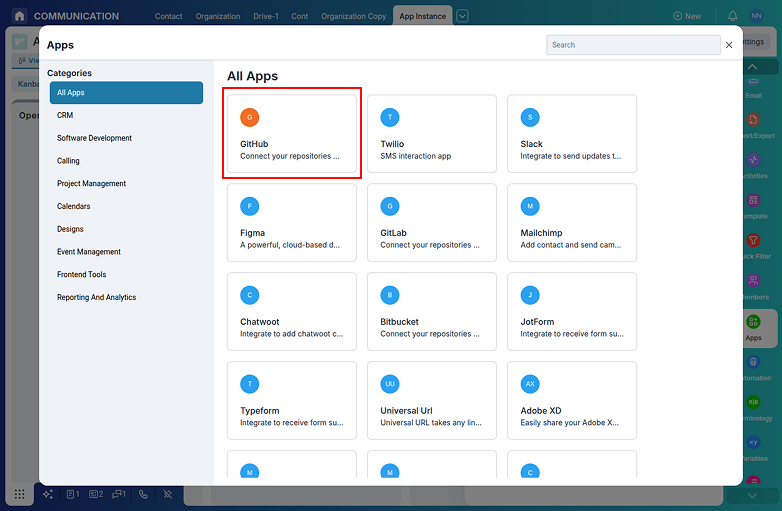Switch to the Cont tab

tap(300, 16)
